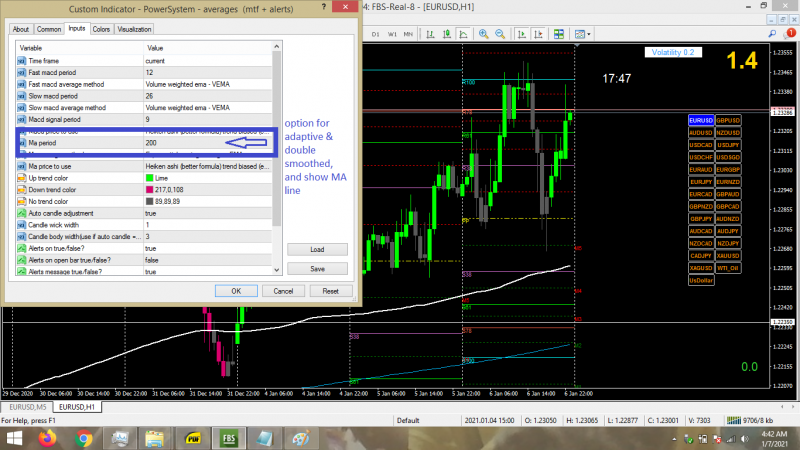Switch to the EURUSD,M5 chart tab
The width and height of the screenshot is (800, 450).
28,407
